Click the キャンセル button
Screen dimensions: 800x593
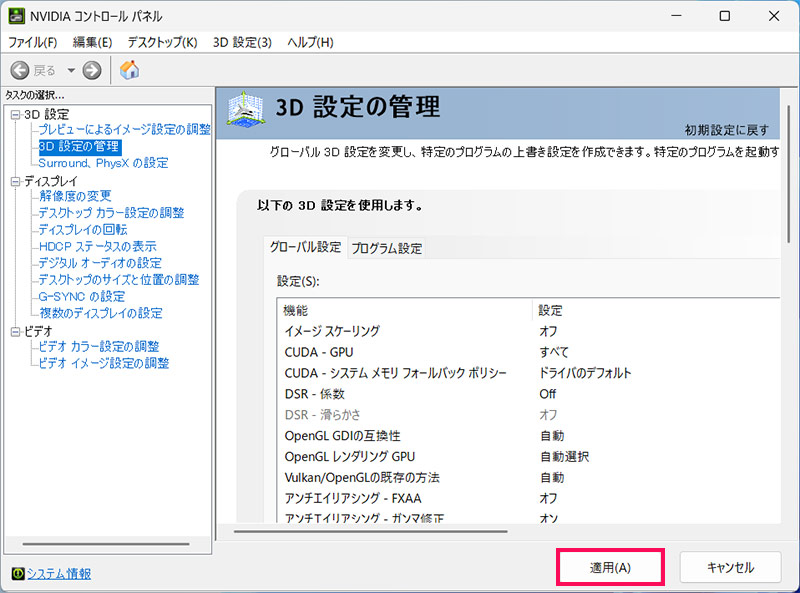730,566
